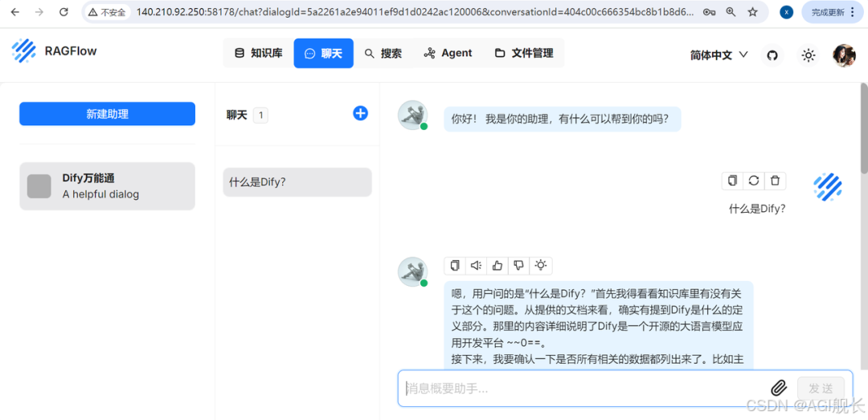Attach a file with the paperclip icon
868x420 pixels.
tap(779, 388)
